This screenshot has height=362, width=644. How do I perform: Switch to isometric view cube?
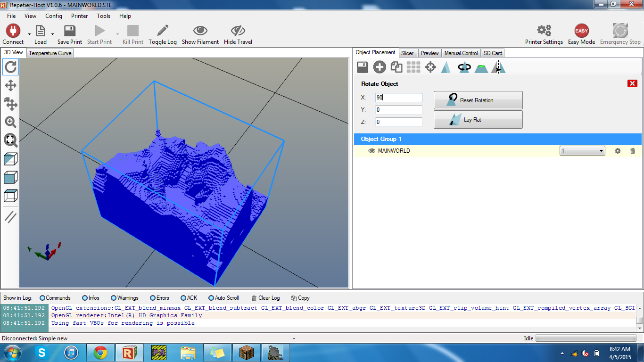tap(10, 159)
